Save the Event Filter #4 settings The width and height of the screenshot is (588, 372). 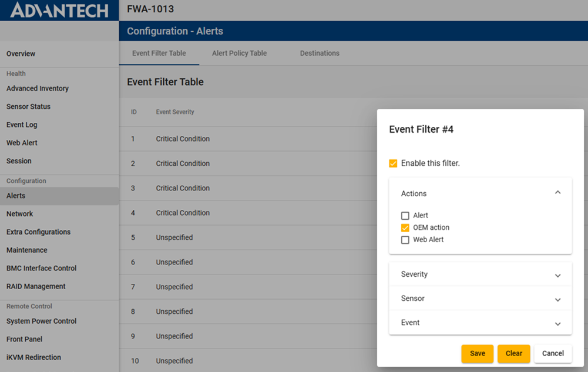tap(477, 353)
